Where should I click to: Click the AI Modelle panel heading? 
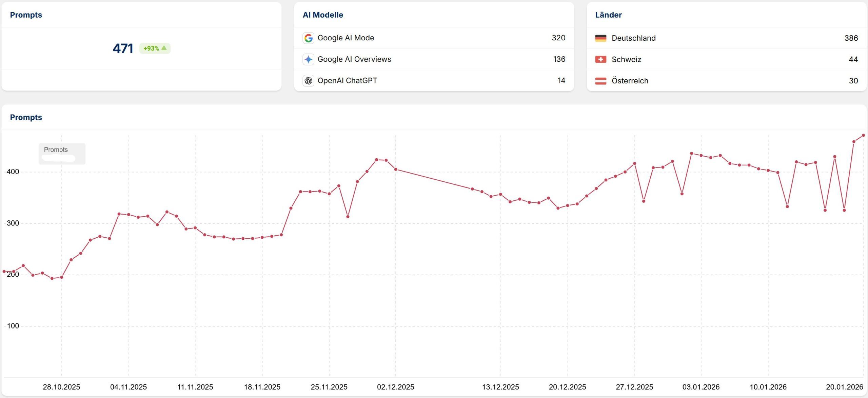[323, 15]
